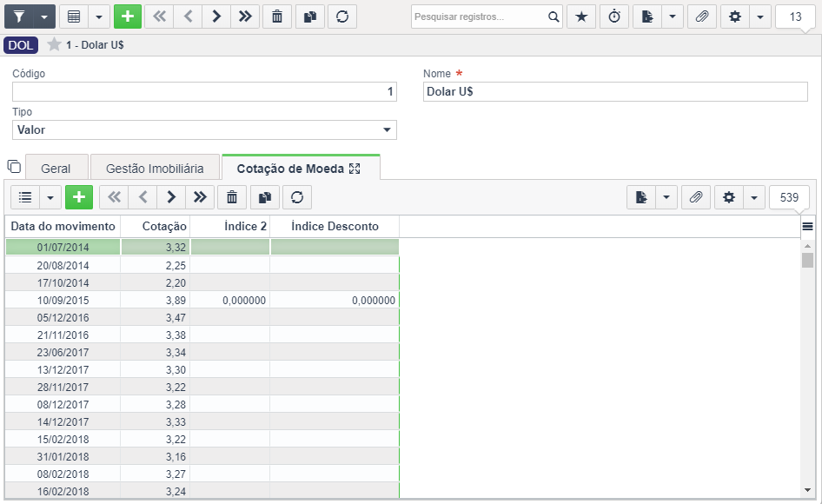The image size is (822, 504).
Task: Click the sub-toolbar export document icon
Action: tap(641, 197)
